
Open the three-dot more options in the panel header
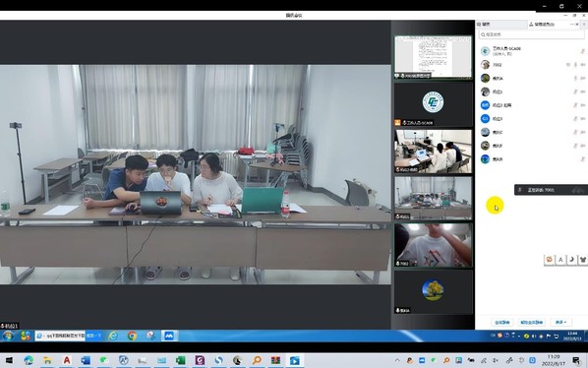(x=571, y=24)
